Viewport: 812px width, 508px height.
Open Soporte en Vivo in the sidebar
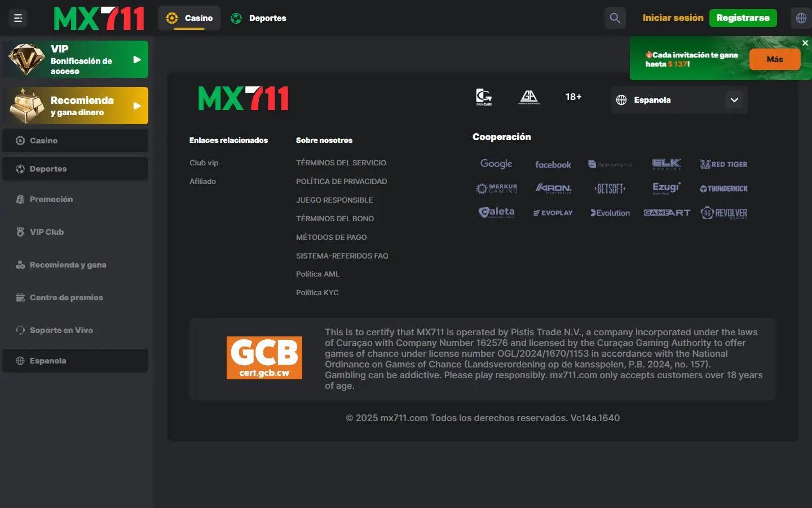tap(75, 330)
